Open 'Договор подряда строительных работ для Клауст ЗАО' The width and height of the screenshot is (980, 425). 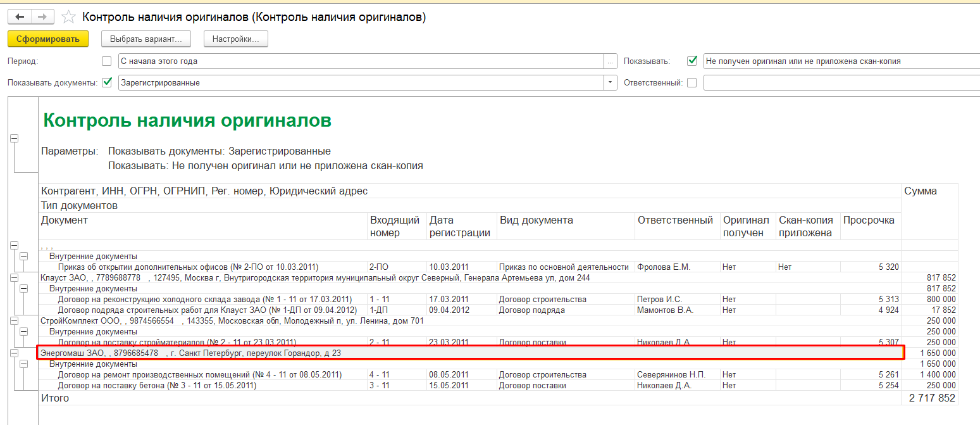coord(207,310)
